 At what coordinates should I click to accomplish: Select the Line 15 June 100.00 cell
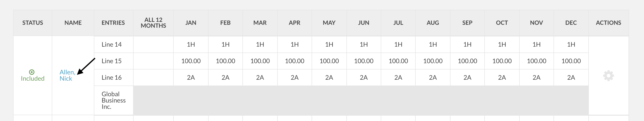(364, 61)
